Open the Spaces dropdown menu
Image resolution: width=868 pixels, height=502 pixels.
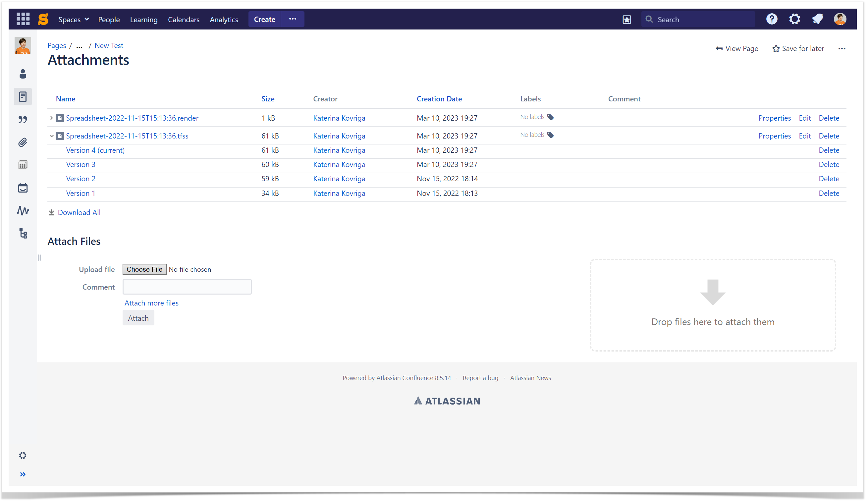[x=73, y=20]
